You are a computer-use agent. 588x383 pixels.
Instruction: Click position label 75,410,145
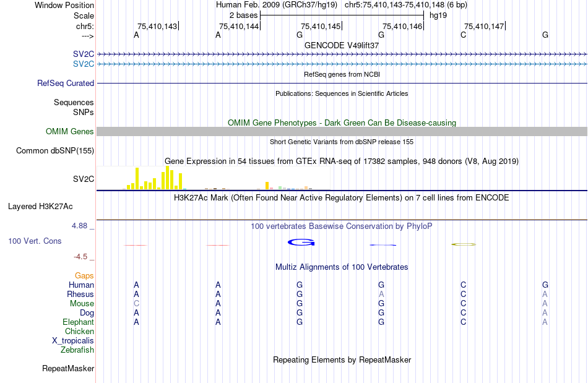pos(321,26)
